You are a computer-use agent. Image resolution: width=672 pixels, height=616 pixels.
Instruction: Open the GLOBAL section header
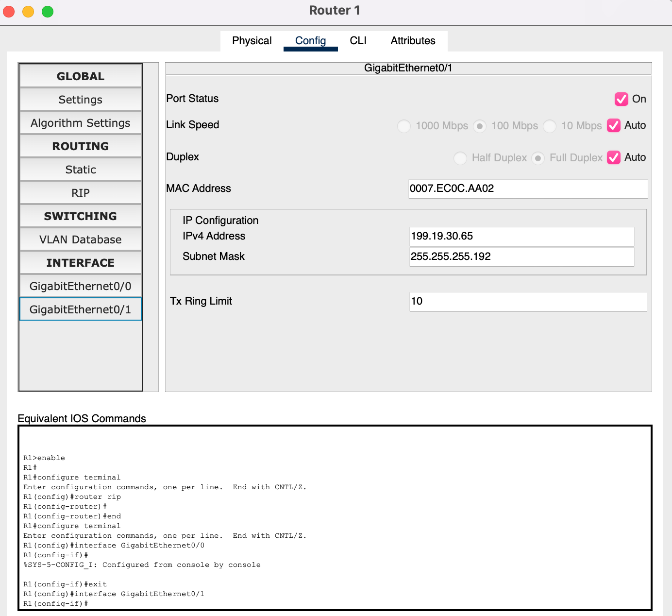81,76
